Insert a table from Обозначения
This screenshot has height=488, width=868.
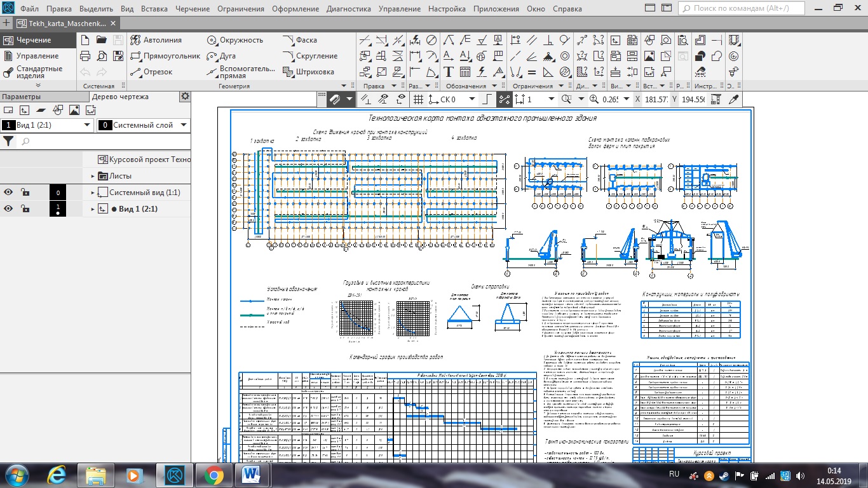pos(465,72)
